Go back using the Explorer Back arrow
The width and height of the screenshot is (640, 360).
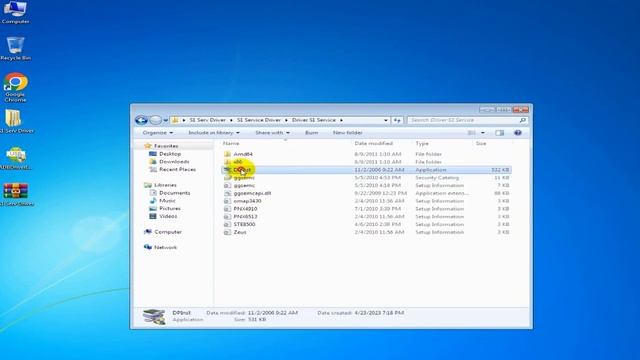coord(141,120)
